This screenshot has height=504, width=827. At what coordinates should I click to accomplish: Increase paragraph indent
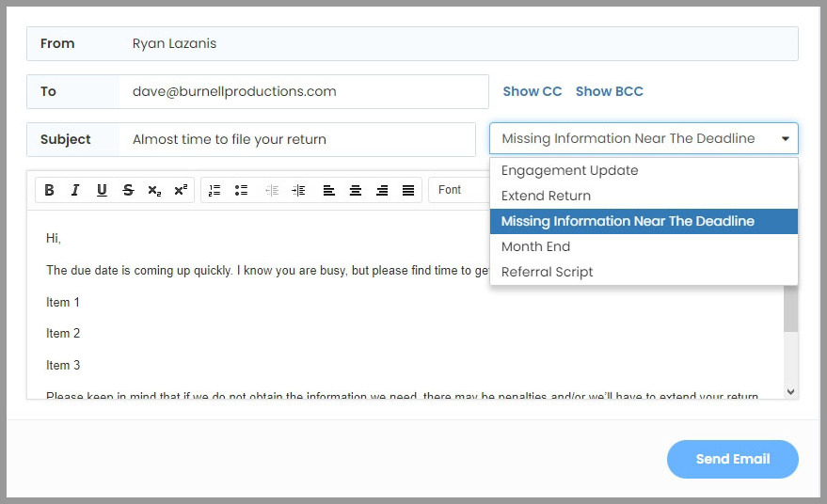(298, 190)
